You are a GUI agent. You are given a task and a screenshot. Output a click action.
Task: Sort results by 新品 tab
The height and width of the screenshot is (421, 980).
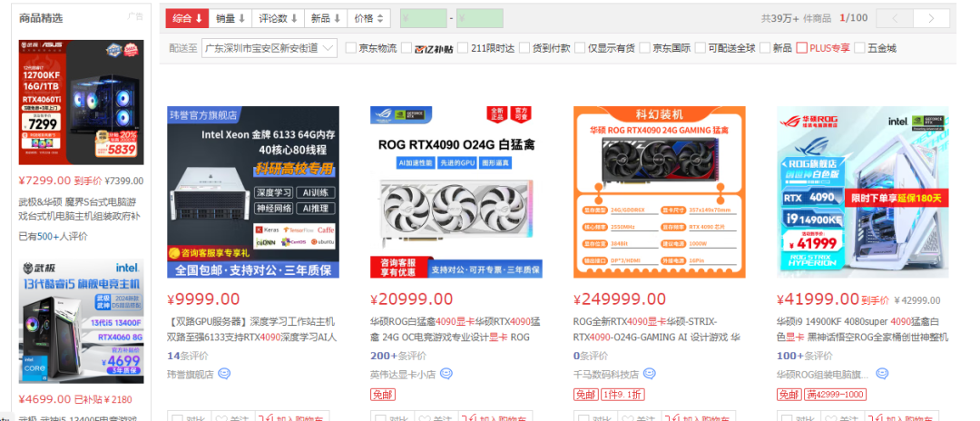click(x=326, y=18)
